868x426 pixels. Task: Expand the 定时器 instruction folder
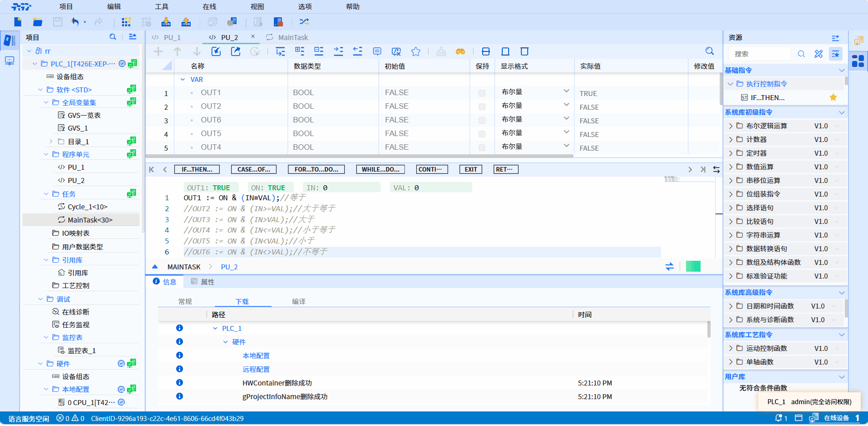(731, 153)
